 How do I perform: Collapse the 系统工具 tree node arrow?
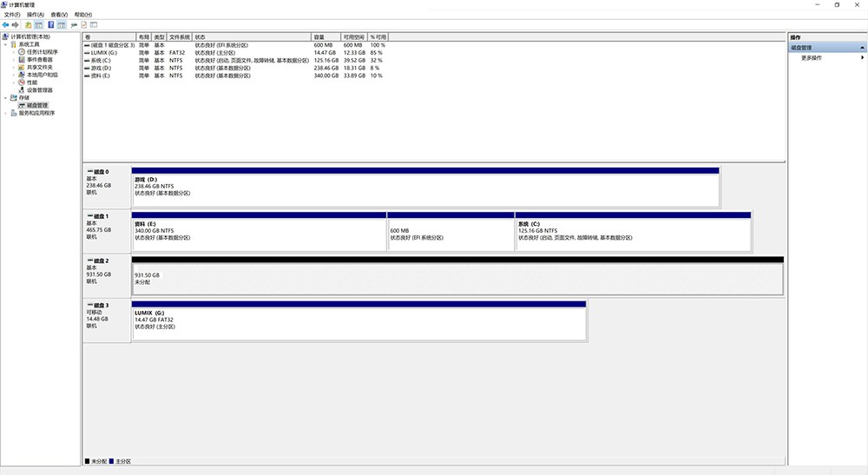click(6, 44)
